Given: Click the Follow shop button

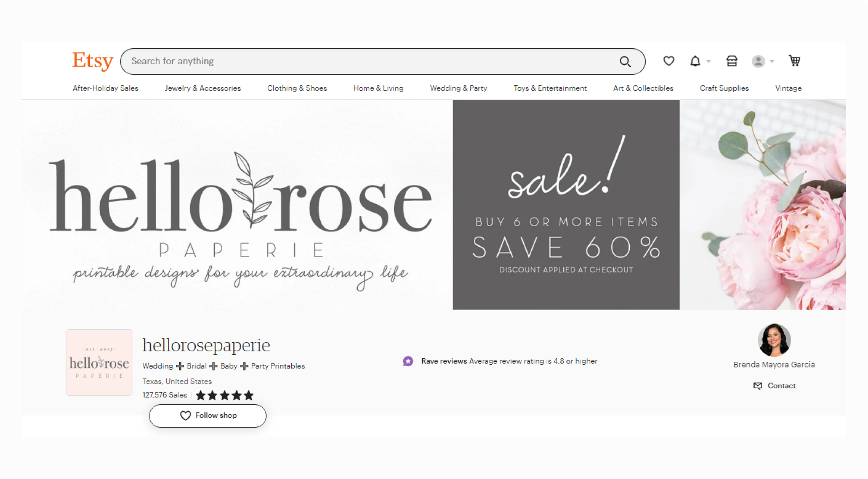Looking at the screenshot, I should point(207,416).
